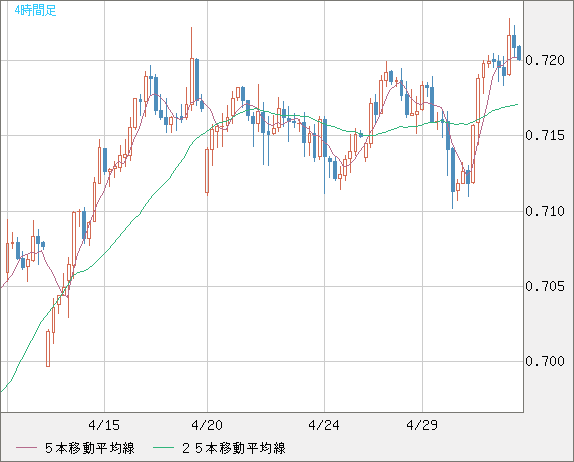
Task: Click the 4/20 date axis label
Action: [207, 425]
